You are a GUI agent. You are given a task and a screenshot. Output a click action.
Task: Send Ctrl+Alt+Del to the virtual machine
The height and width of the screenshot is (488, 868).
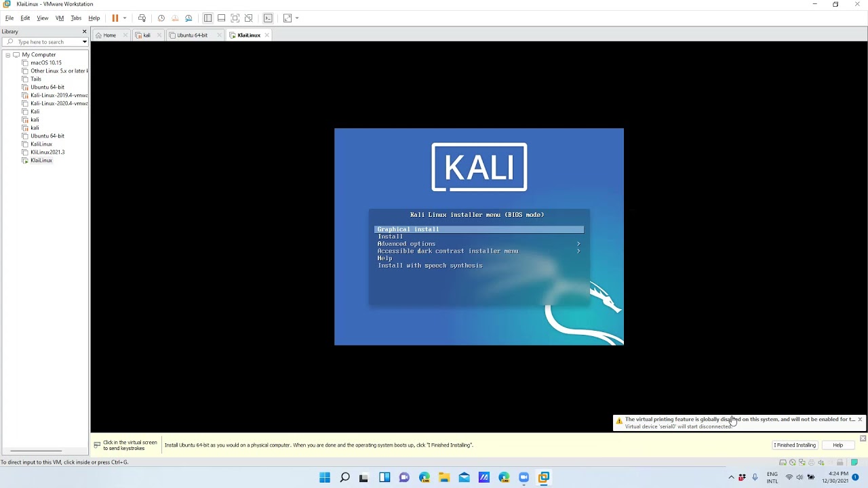coord(142,18)
